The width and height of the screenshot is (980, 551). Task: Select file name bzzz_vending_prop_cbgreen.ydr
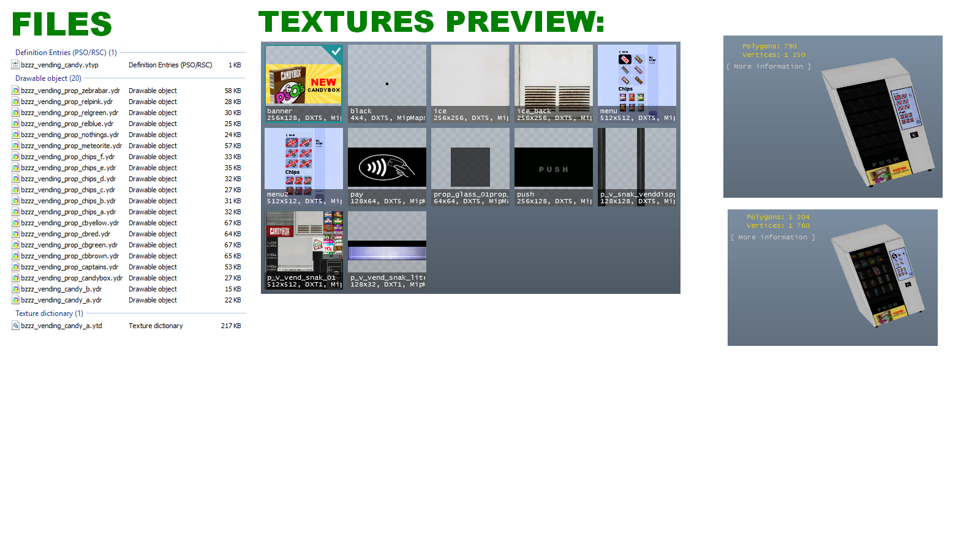(69, 245)
